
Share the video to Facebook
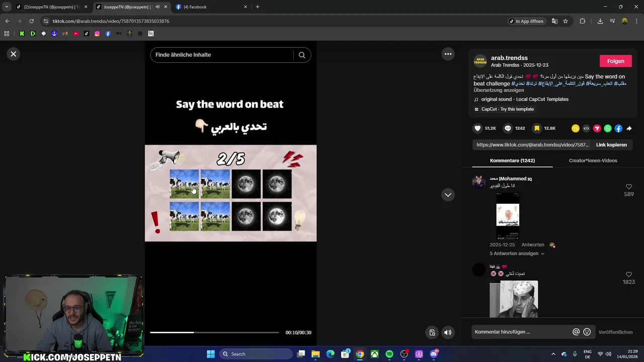(618, 128)
